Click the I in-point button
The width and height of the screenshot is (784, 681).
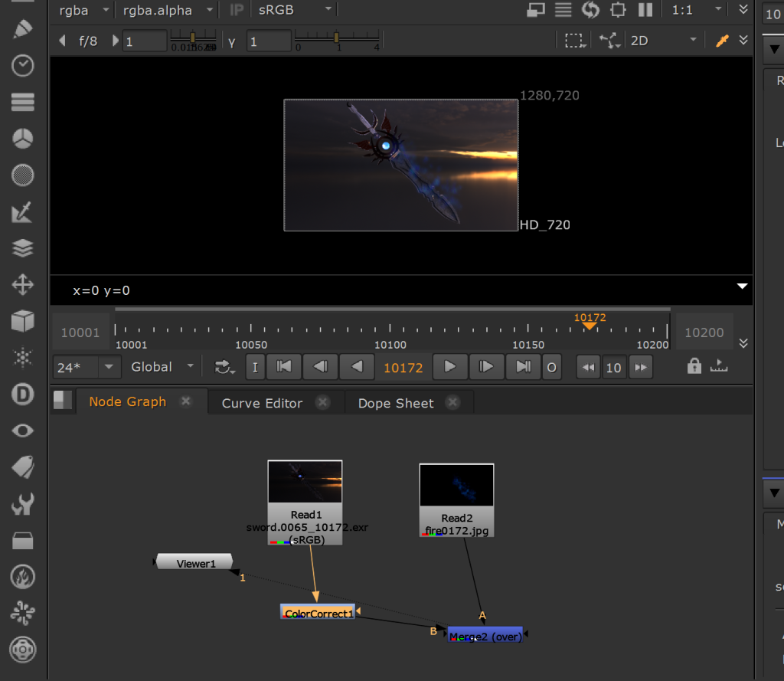(255, 367)
